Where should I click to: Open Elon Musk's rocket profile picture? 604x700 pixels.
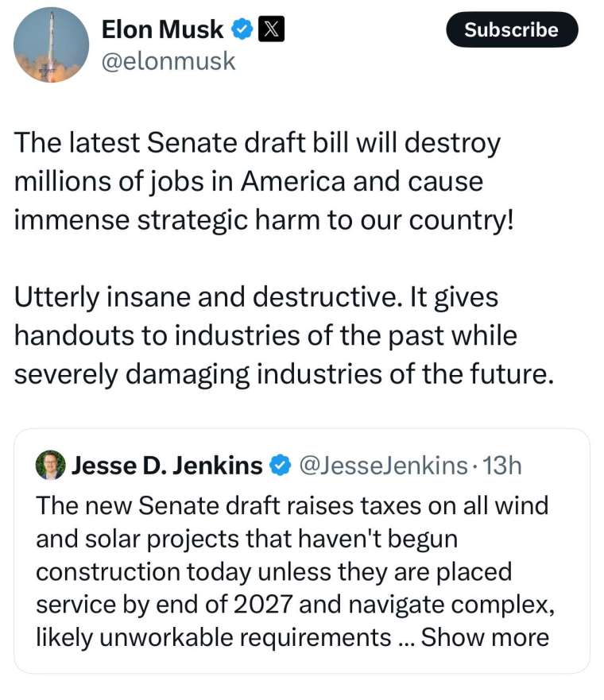pyautogui.click(x=51, y=44)
